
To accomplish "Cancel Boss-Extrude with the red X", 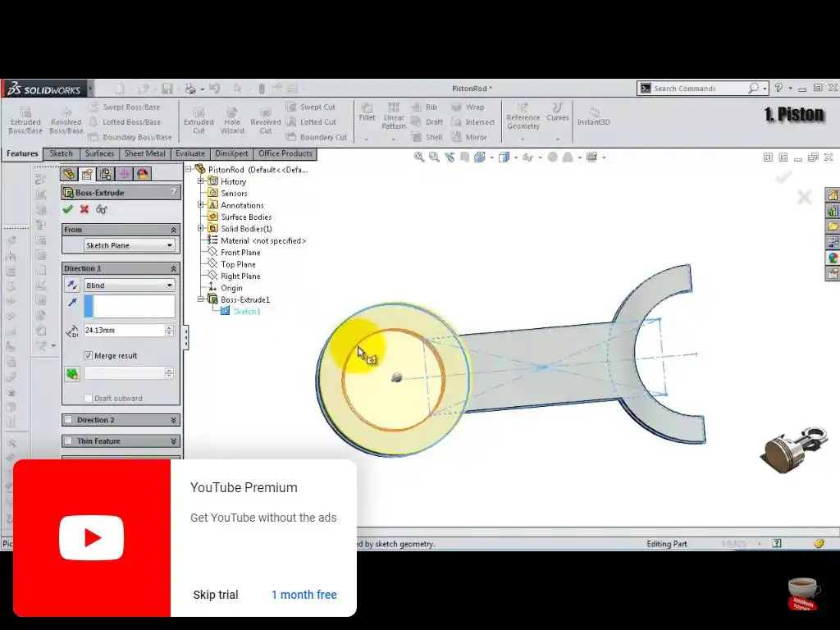I will (84, 209).
